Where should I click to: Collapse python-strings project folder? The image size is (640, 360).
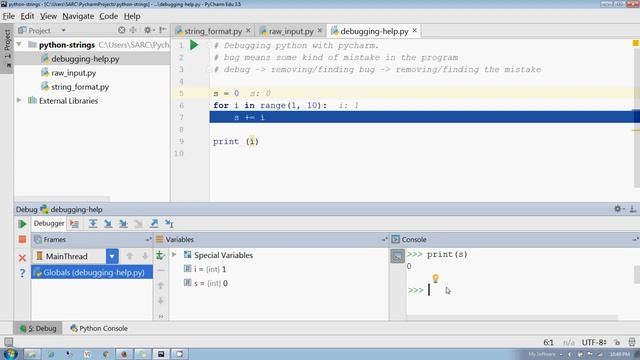(x=19, y=44)
